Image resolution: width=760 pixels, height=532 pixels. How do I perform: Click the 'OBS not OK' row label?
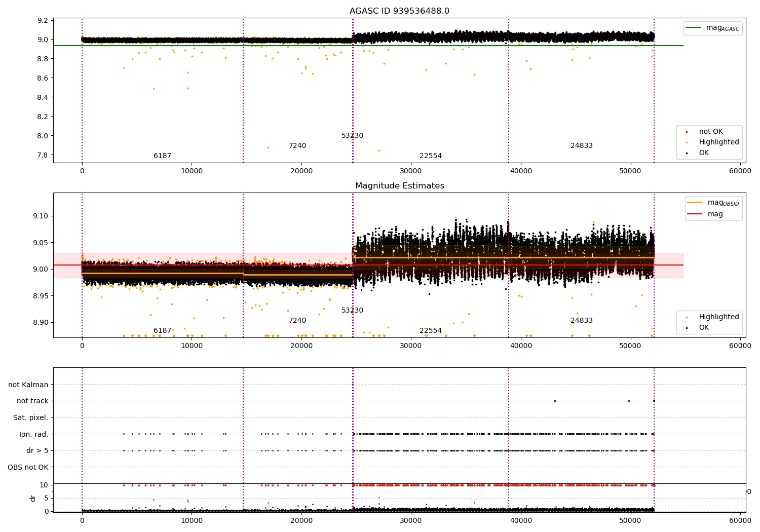coord(28,467)
